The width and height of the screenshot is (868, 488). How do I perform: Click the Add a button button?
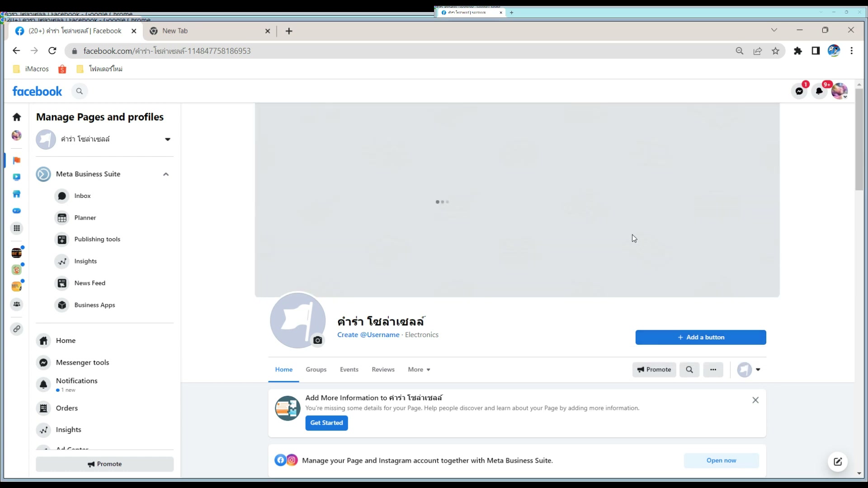(700, 337)
